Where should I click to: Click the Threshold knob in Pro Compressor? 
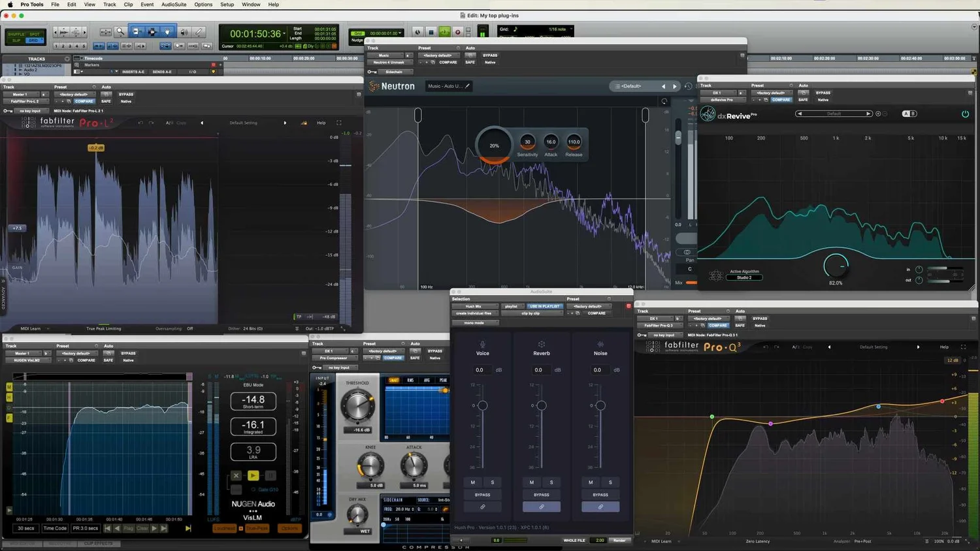[357, 405]
